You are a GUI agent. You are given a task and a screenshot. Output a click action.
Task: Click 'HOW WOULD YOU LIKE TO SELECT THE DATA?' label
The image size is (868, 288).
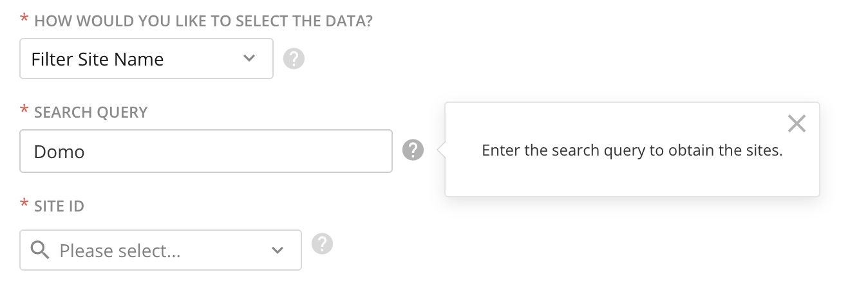[203, 21]
